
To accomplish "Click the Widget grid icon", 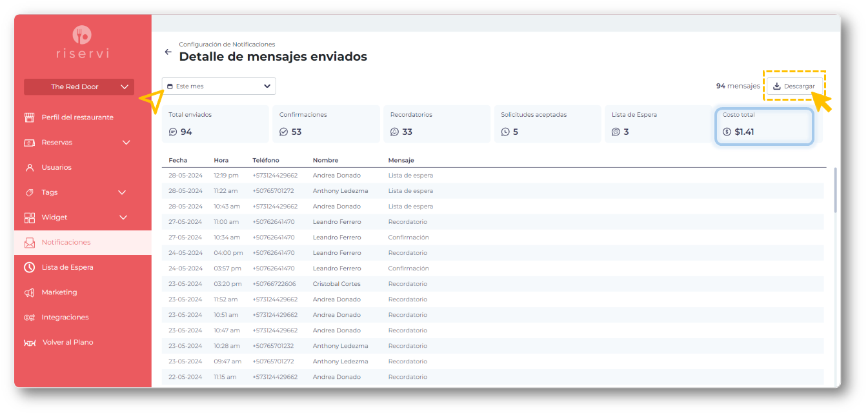I will (29, 218).
